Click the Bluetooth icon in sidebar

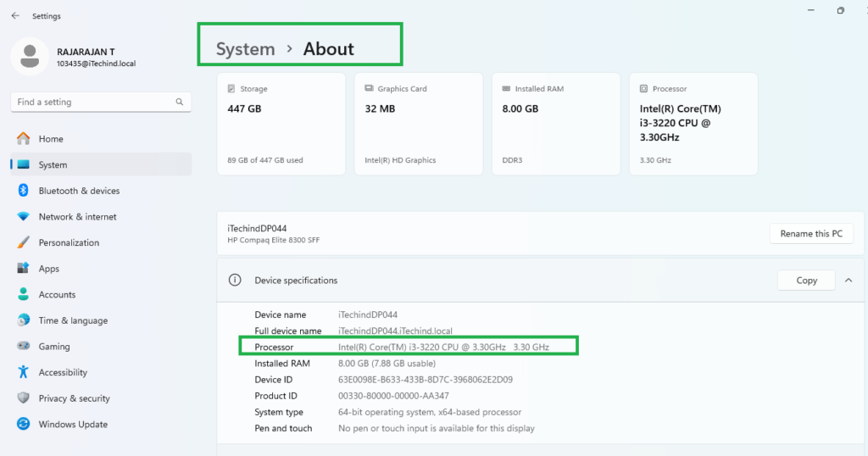(x=23, y=191)
